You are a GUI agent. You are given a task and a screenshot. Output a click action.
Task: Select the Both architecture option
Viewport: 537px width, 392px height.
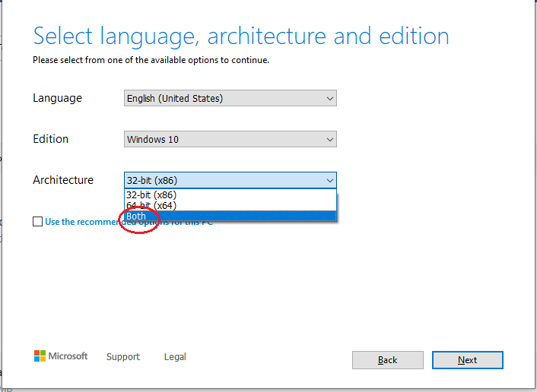pos(230,217)
